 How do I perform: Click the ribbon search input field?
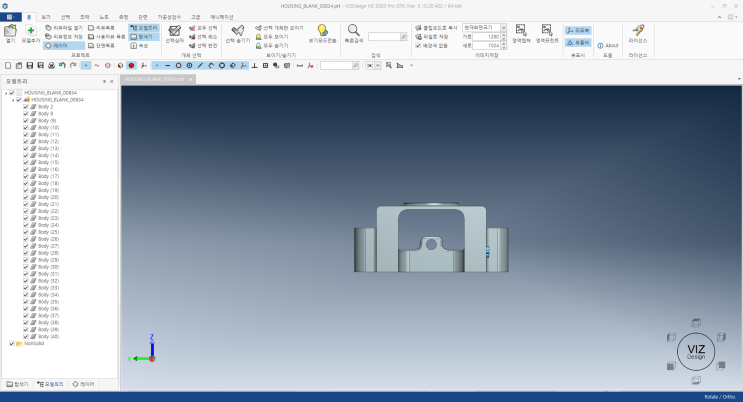(384, 37)
